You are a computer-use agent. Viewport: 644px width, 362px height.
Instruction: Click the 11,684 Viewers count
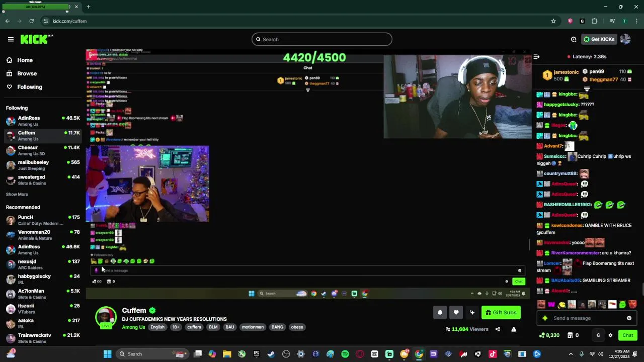click(x=467, y=329)
